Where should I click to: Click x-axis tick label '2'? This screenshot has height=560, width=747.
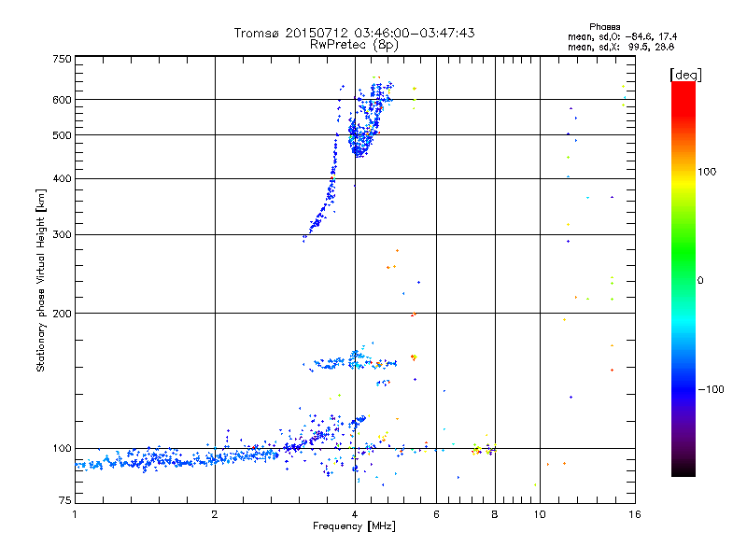[x=215, y=514]
